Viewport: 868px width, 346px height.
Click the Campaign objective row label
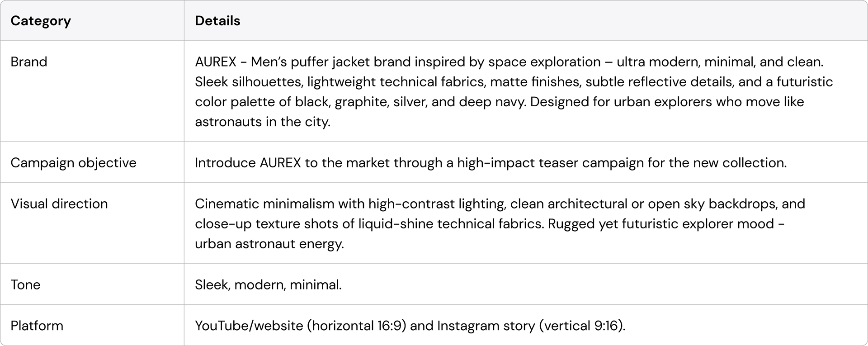[x=73, y=163]
